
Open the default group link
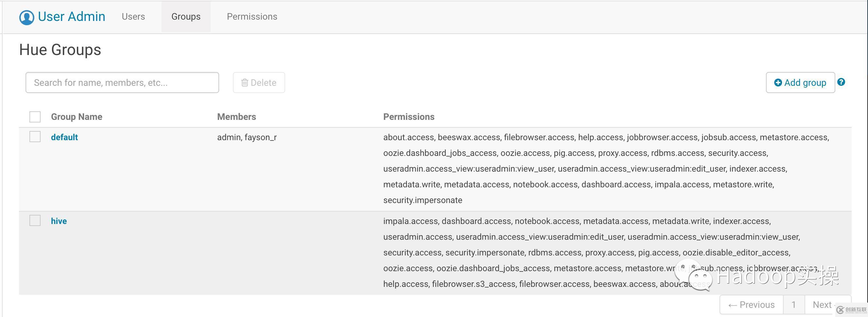coord(64,137)
